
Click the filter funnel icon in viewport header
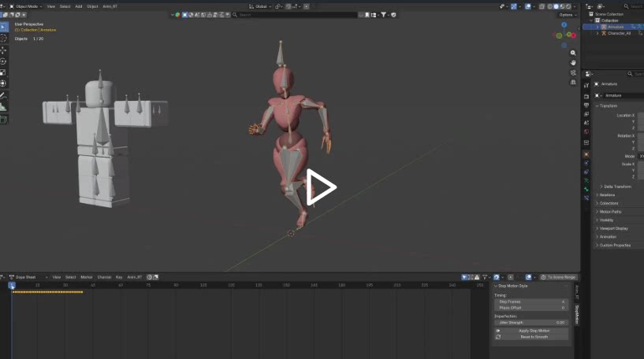pyautogui.click(x=383, y=15)
